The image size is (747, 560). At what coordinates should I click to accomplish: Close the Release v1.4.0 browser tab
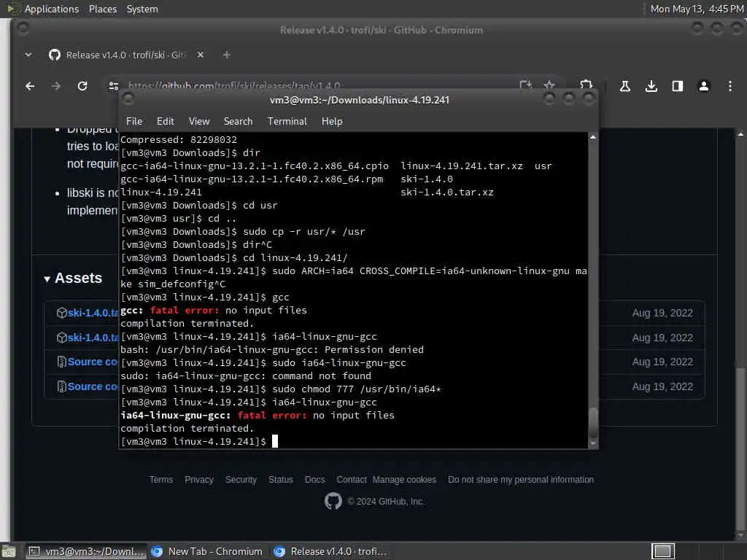pyautogui.click(x=201, y=55)
